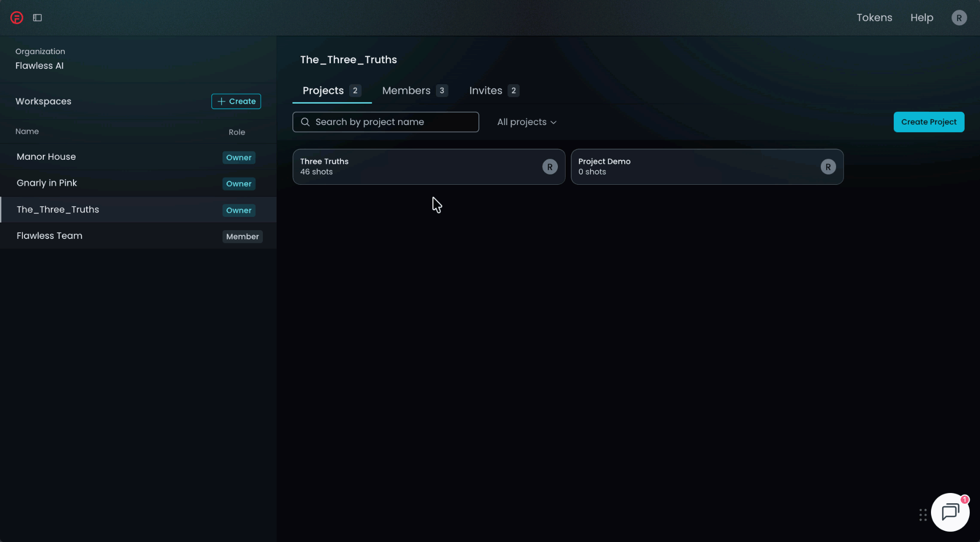The height and width of the screenshot is (542, 980).
Task: Expand the All projects filter dropdown
Action: point(527,122)
